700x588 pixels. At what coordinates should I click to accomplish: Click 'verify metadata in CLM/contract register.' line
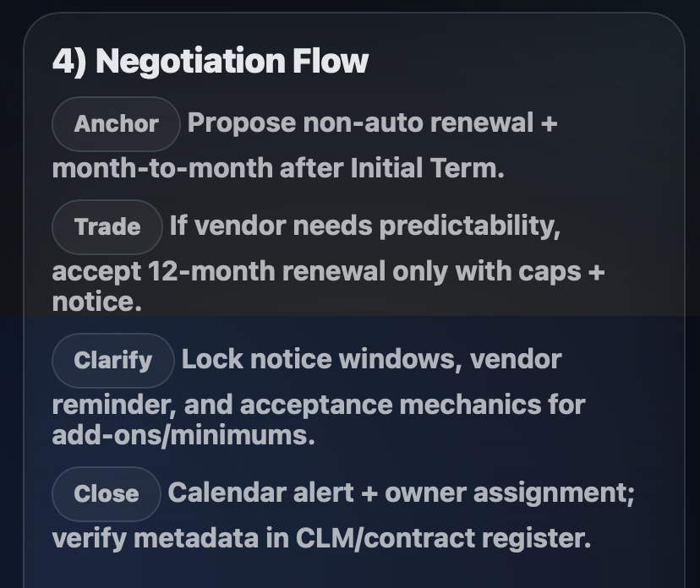click(321, 538)
